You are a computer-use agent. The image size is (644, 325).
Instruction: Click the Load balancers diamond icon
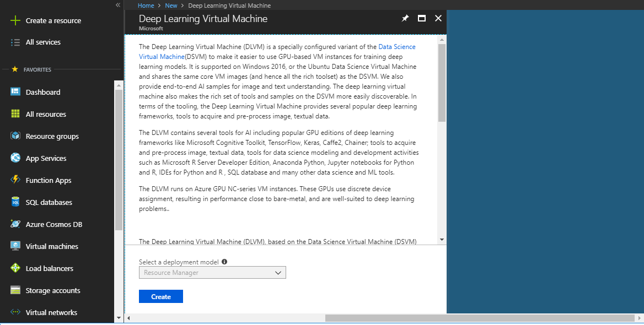[15, 268]
